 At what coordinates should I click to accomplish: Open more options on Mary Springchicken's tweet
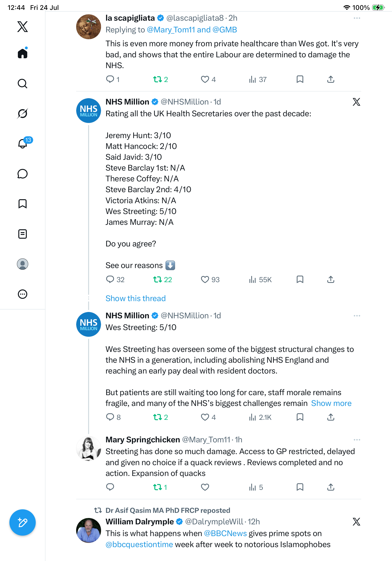(x=357, y=440)
